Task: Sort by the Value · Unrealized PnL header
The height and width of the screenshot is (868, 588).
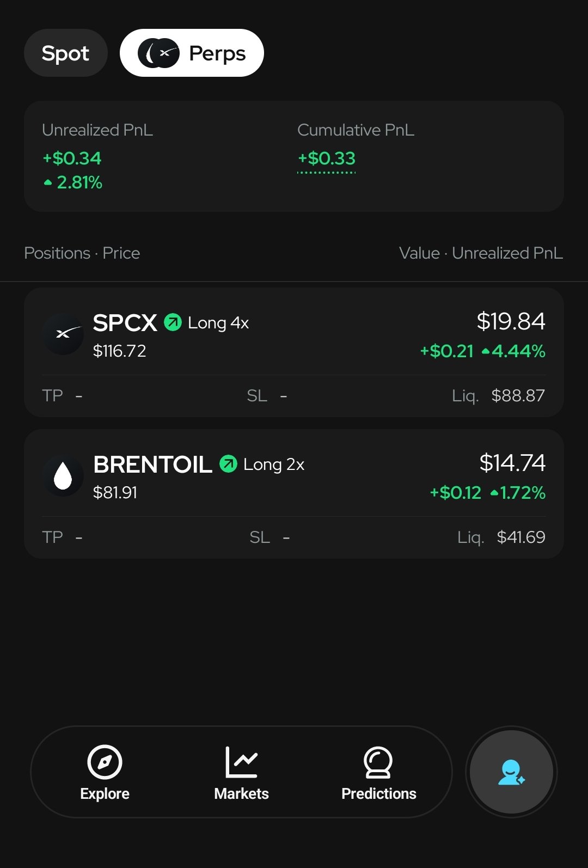Action: click(481, 253)
